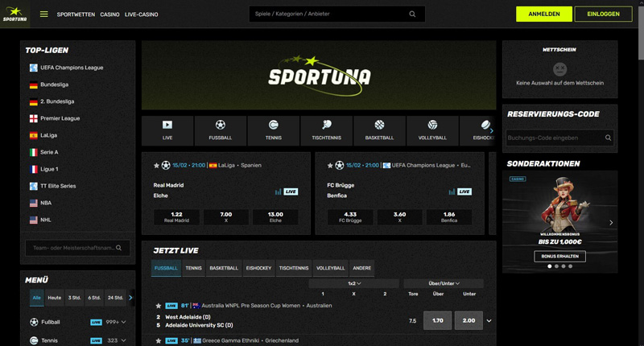Favorite the FC Brügge vs Benfica match star
The image size is (644, 346).
point(330,166)
